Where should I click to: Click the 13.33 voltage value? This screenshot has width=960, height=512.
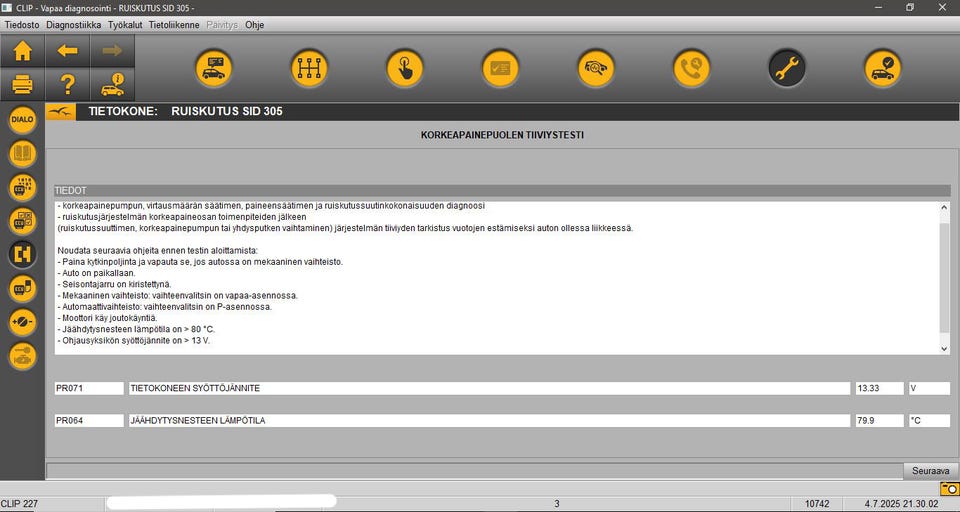(x=877, y=388)
